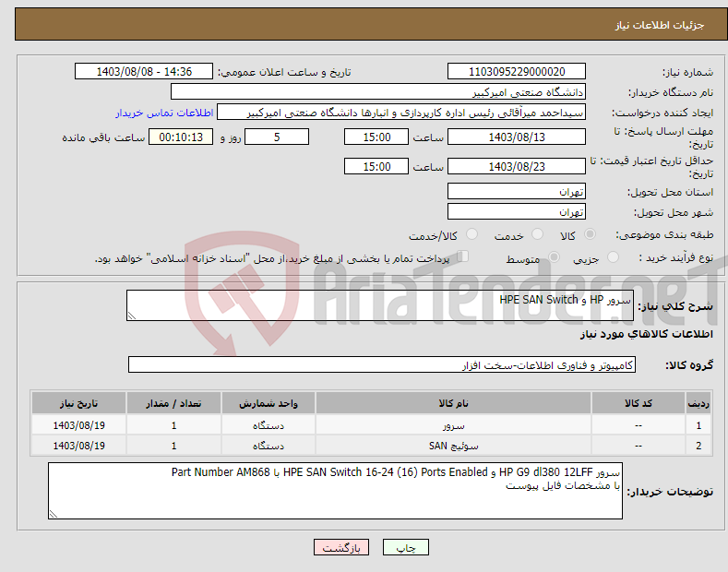
Task: Click the تعداد / مقدار column header
Action: [x=173, y=403]
